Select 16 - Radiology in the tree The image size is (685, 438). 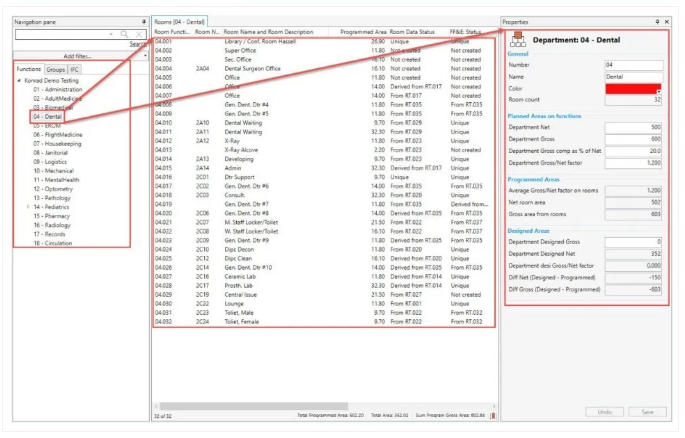(x=52, y=225)
